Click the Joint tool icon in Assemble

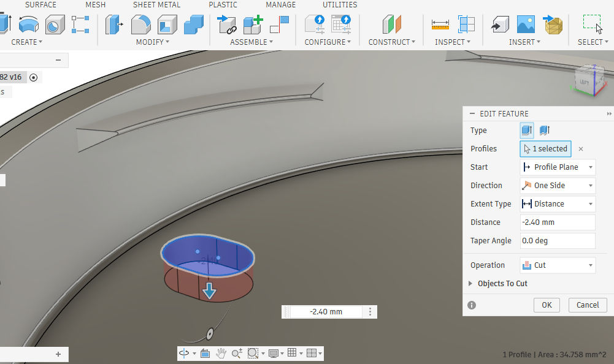tap(228, 25)
